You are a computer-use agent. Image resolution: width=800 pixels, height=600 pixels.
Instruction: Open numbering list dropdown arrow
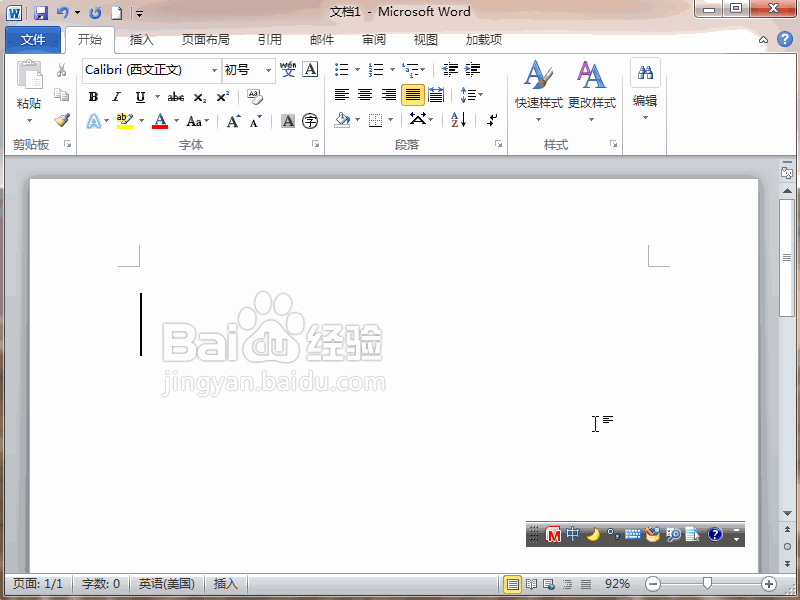392,69
